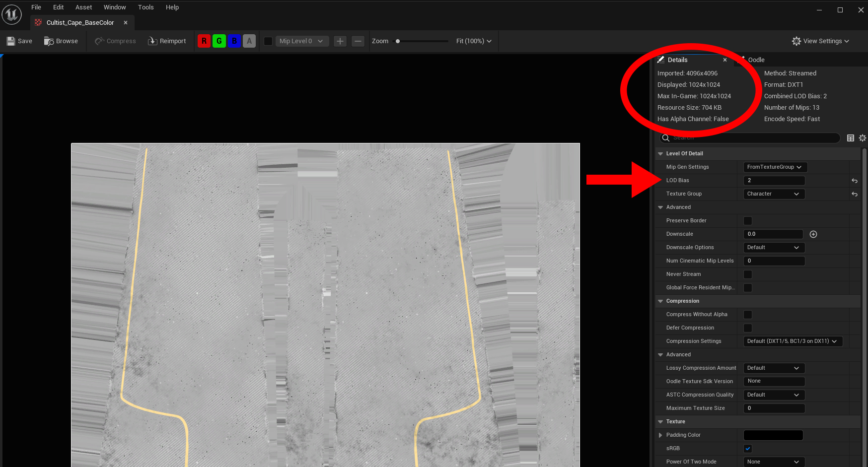Image resolution: width=868 pixels, height=467 pixels.
Task: Decrease mip level with minus button
Action: pos(358,41)
